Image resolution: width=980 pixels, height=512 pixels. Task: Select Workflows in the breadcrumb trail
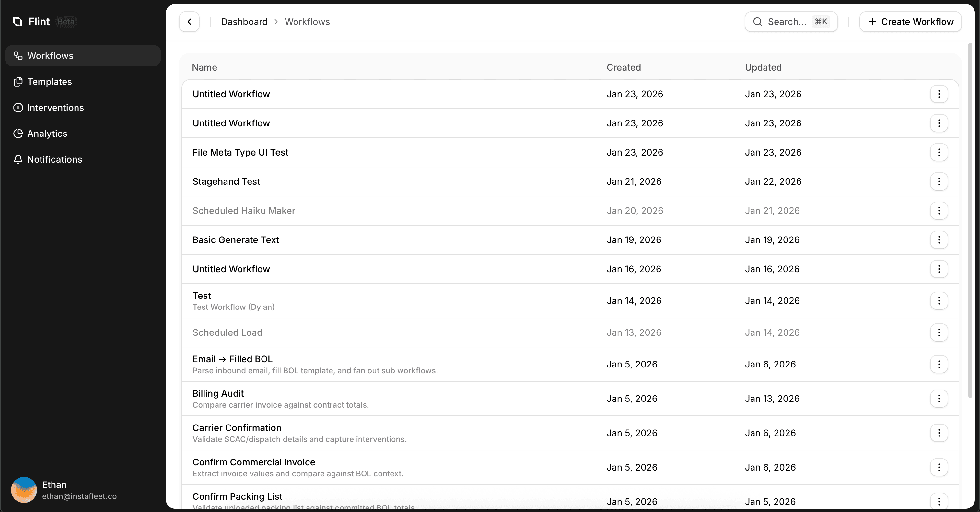(307, 22)
